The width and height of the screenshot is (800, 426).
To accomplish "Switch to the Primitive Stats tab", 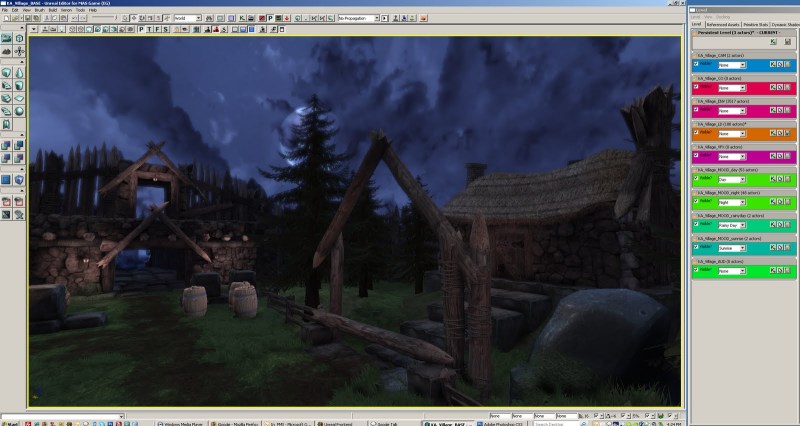I will coord(756,24).
